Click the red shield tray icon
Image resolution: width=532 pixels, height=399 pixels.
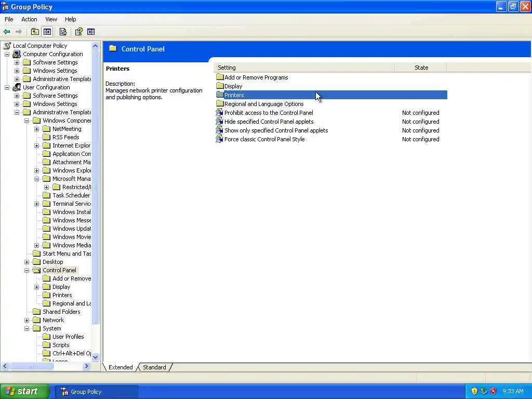494,391
